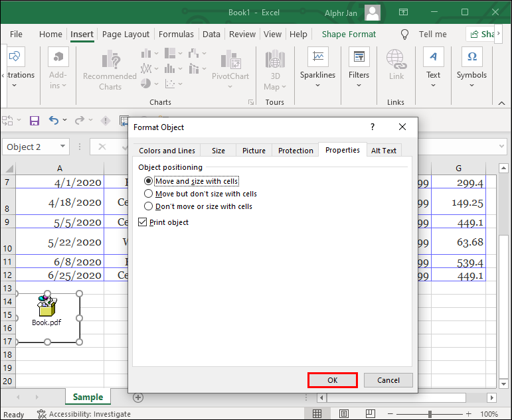Switch to Page Layout view icon
This screenshot has width=512, height=420.
tap(343, 414)
